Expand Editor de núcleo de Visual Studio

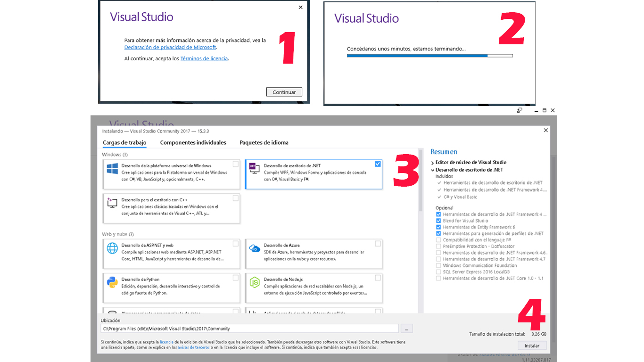432,163
